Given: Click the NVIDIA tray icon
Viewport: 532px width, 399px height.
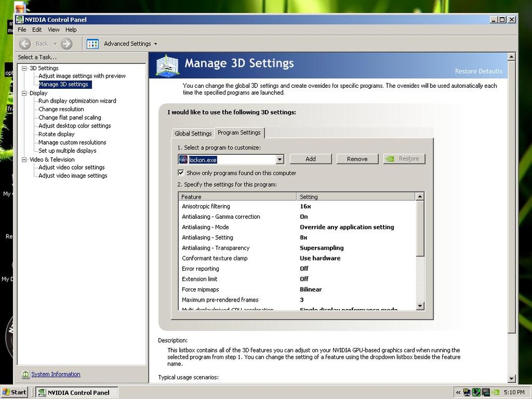Looking at the screenshot, I should pos(495,393).
